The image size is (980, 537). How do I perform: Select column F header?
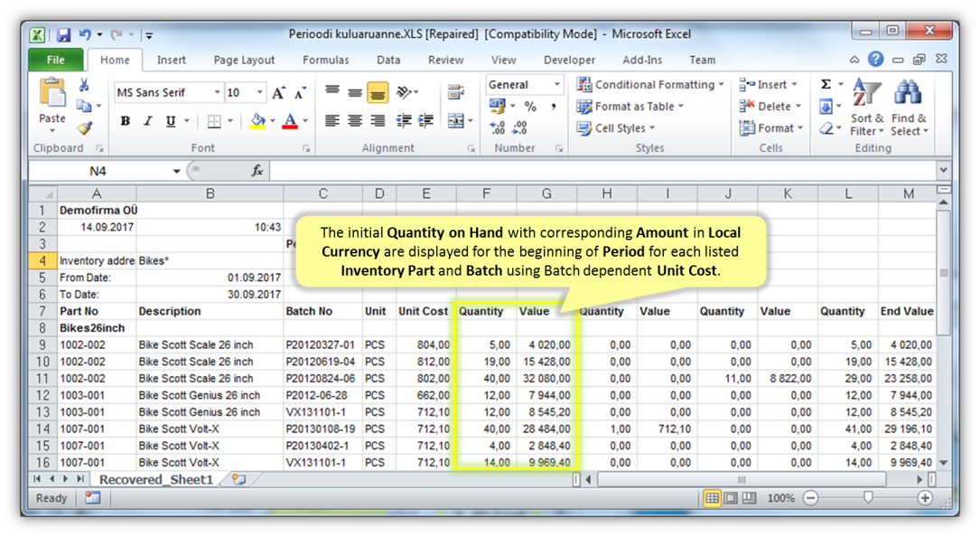tap(486, 193)
